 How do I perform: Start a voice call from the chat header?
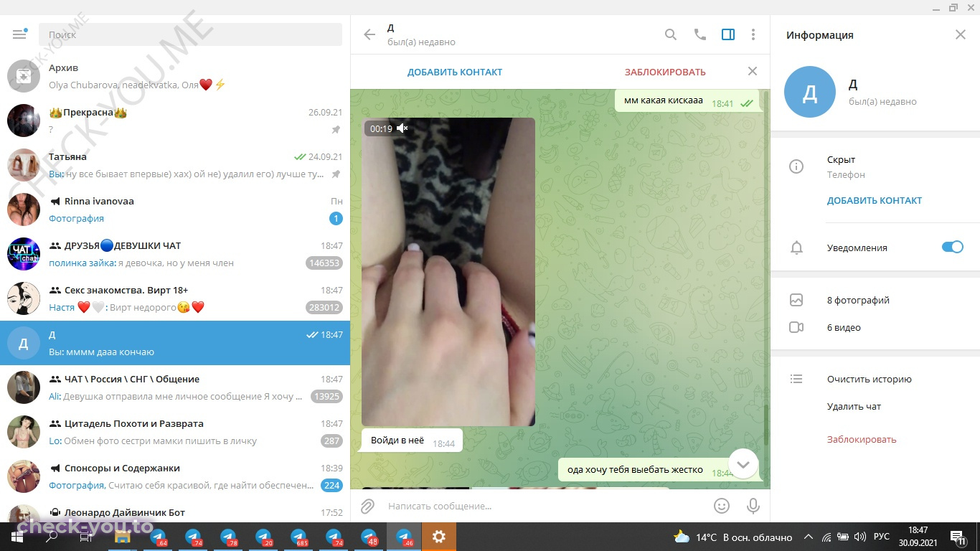tap(699, 34)
